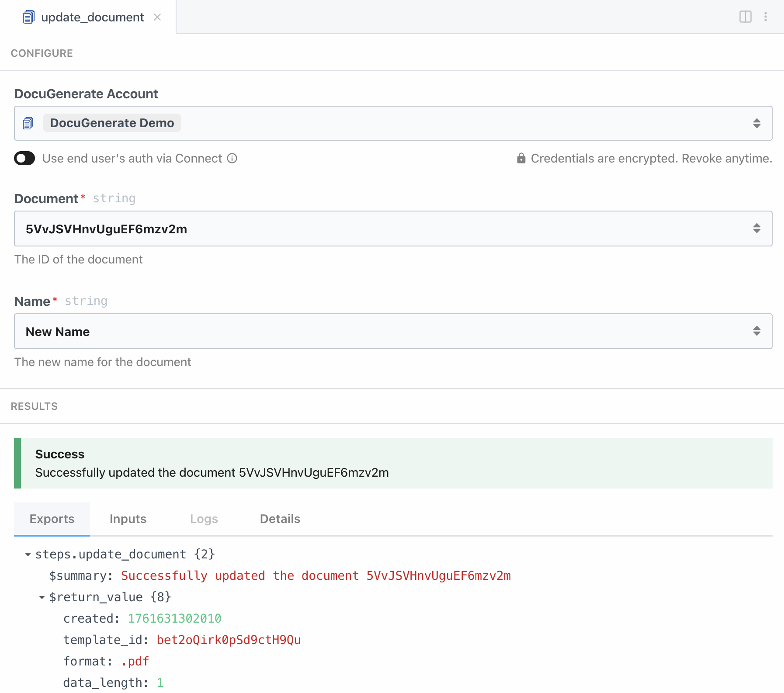
Task: Click the 'The ID of the document' hint
Action: [79, 260]
